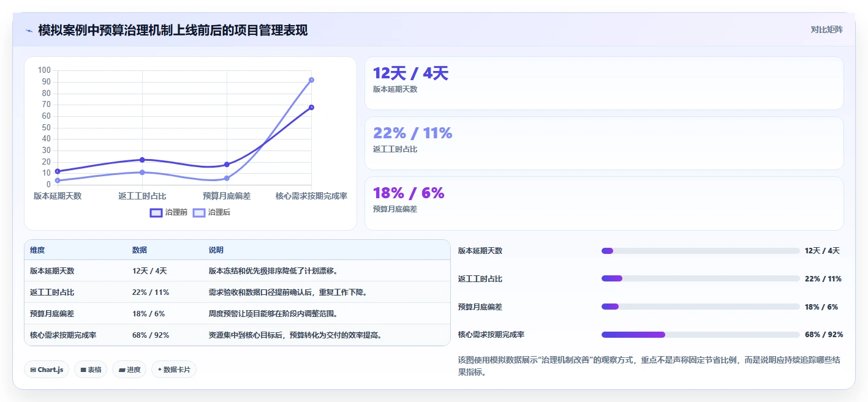Click 治理后 data point at 预算月底偏差
The height and width of the screenshot is (402, 868).
[227, 178]
